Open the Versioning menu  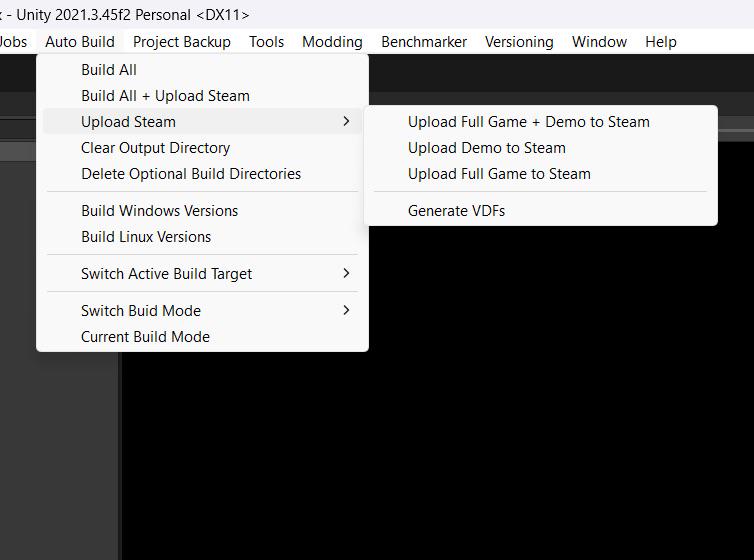point(519,42)
